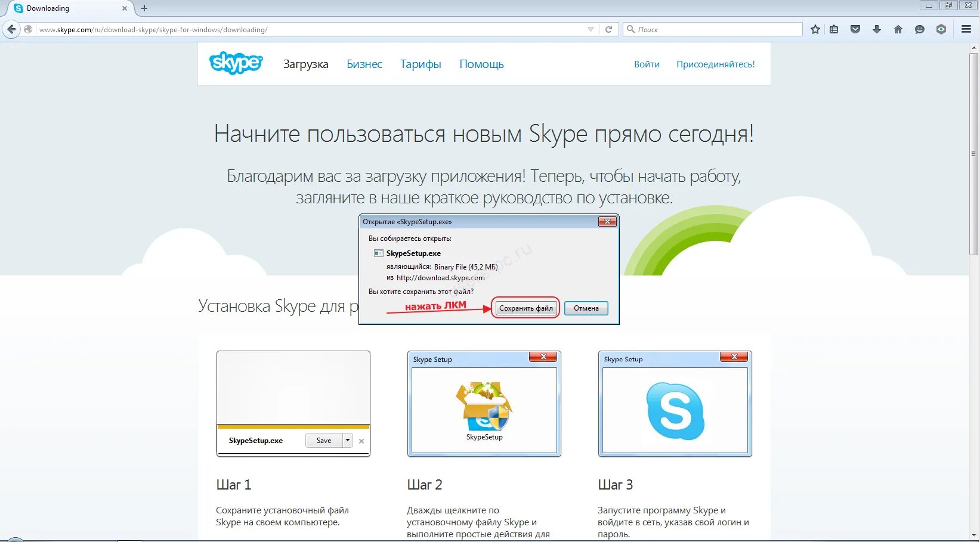
Task: Save page to Pocket
Action: [x=855, y=29]
